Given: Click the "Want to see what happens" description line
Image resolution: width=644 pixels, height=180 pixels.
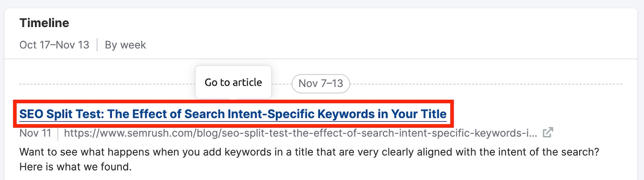Looking at the screenshot, I should [242, 152].
